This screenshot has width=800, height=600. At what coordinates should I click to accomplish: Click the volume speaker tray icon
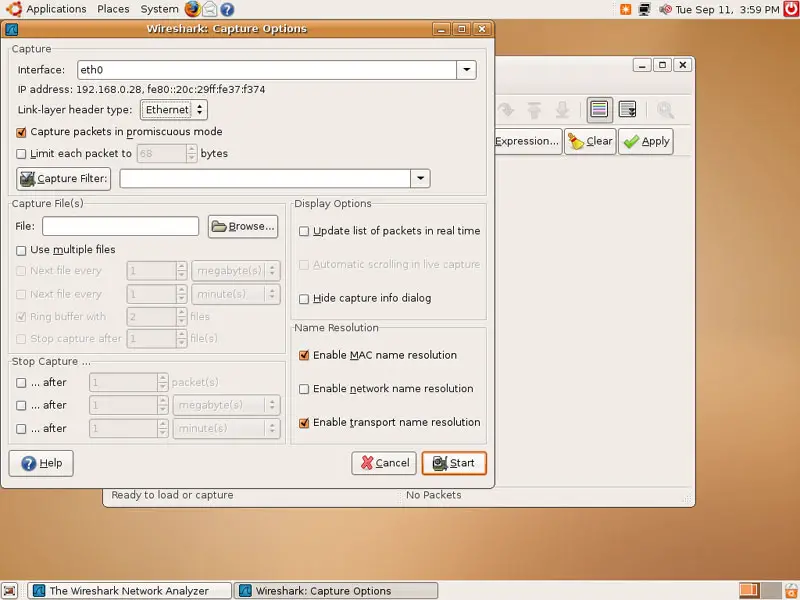665,9
